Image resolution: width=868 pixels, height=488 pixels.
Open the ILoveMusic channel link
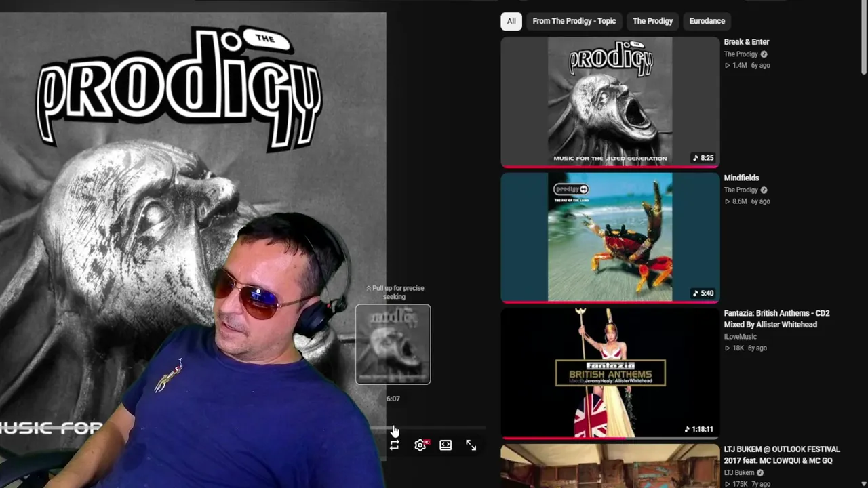pyautogui.click(x=740, y=337)
